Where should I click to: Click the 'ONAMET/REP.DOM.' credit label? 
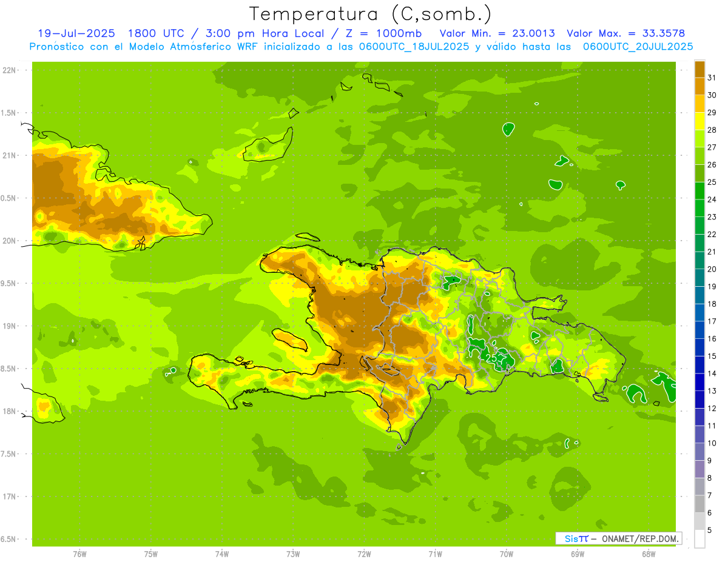(x=641, y=538)
